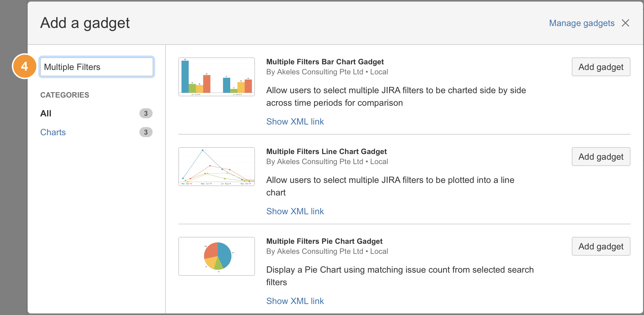The height and width of the screenshot is (315, 644).
Task: Open the Bar Chart gadget thumbnail
Action: 216,77
